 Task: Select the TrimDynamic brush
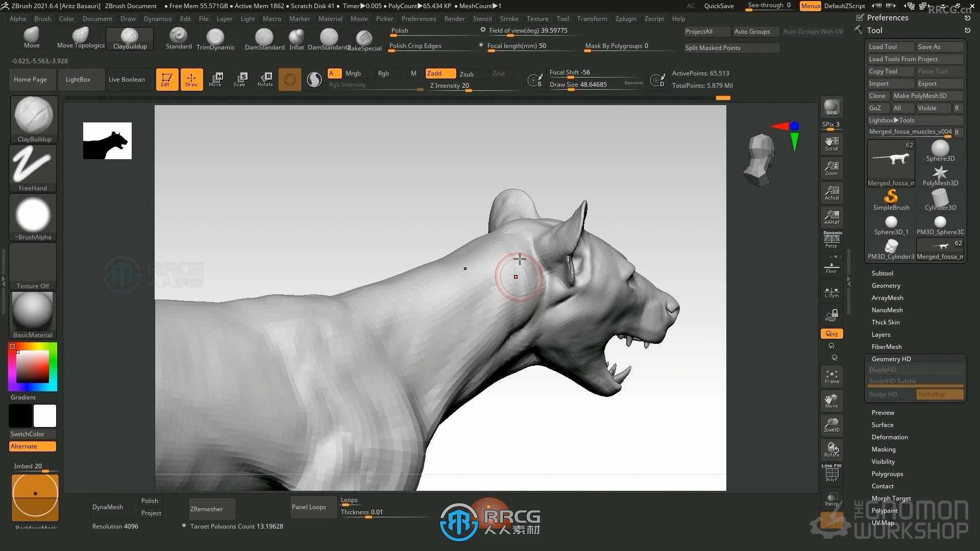click(215, 38)
